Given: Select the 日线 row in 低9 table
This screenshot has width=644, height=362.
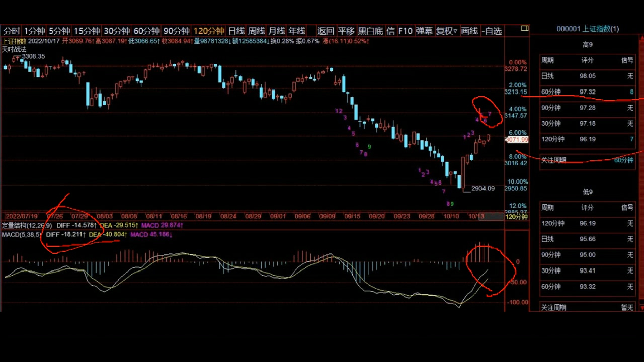Looking at the screenshot, I should click(587, 239).
